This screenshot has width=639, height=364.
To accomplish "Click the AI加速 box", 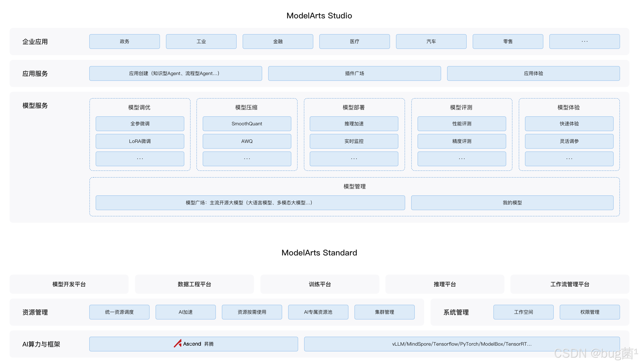I will [186, 312].
